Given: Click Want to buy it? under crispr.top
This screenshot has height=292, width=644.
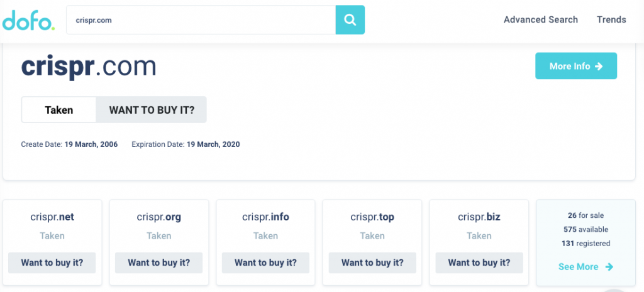Looking at the screenshot, I should [x=372, y=262].
